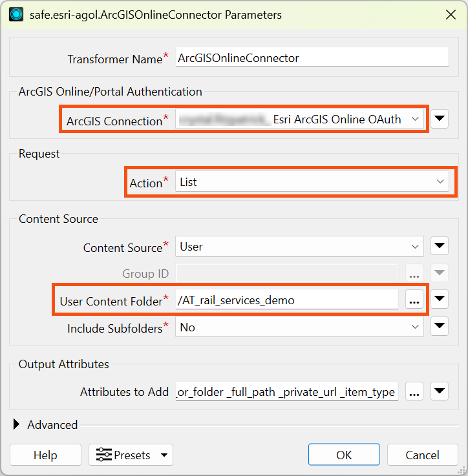Viewport: 468px width, 476px height.
Task: Click the FME application icon in title bar
Action: click(x=16, y=14)
